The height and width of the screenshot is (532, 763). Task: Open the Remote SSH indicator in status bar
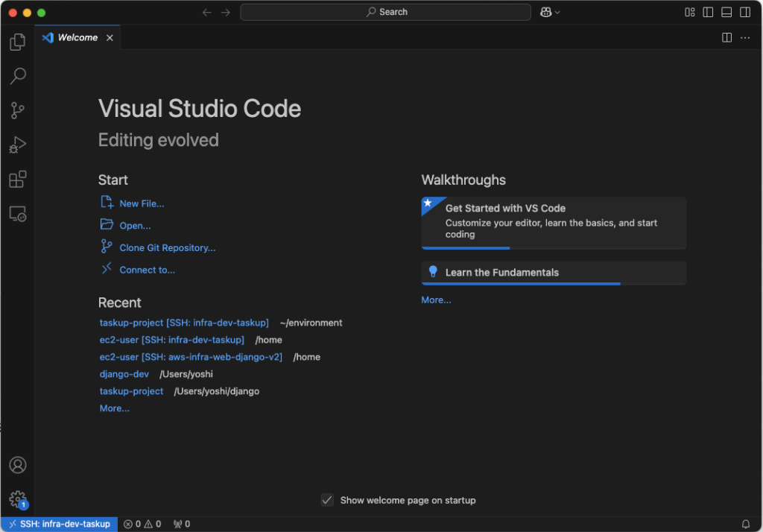click(58, 524)
